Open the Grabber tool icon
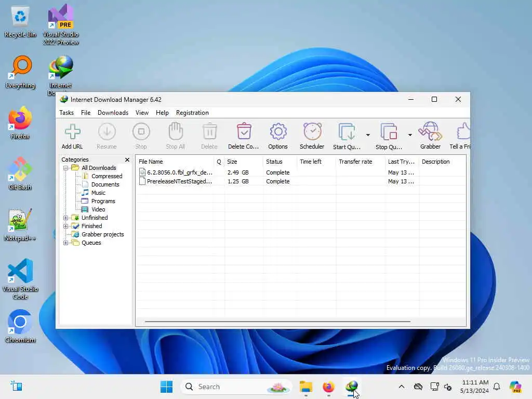The height and width of the screenshot is (399, 532). pyautogui.click(x=430, y=131)
